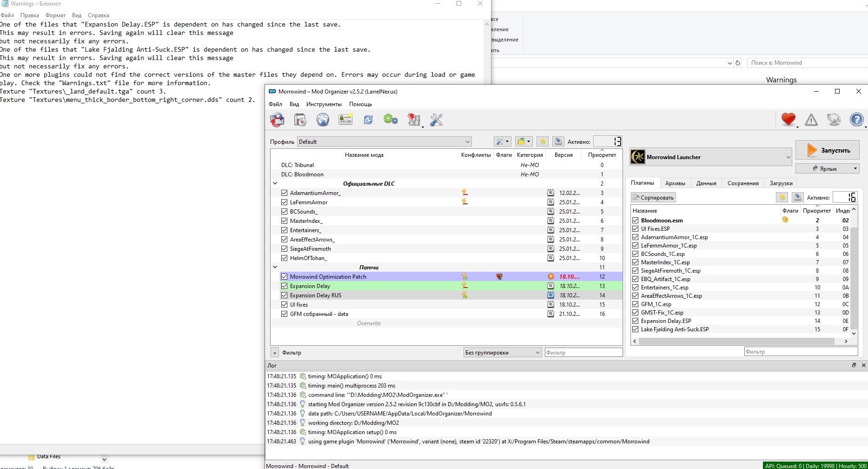This screenshot has width=868, height=469.
Task: Collapse the Патчи separator
Action: pyautogui.click(x=275, y=267)
